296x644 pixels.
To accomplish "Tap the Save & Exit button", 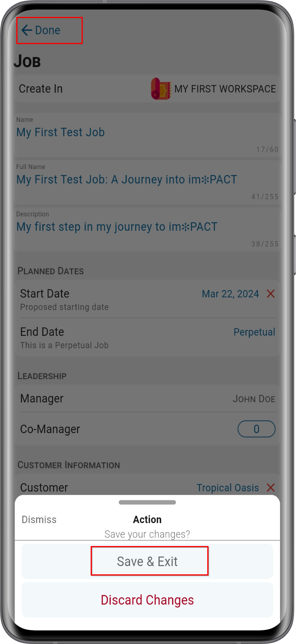I will tap(147, 561).
